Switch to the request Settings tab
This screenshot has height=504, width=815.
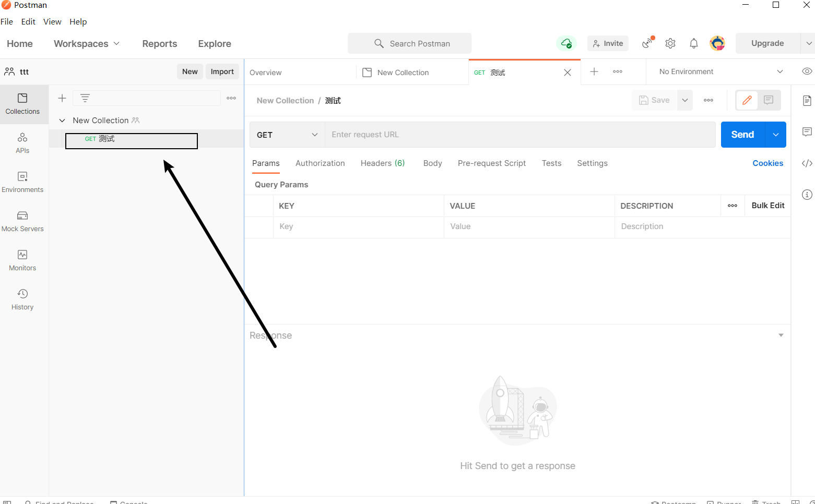coord(592,163)
